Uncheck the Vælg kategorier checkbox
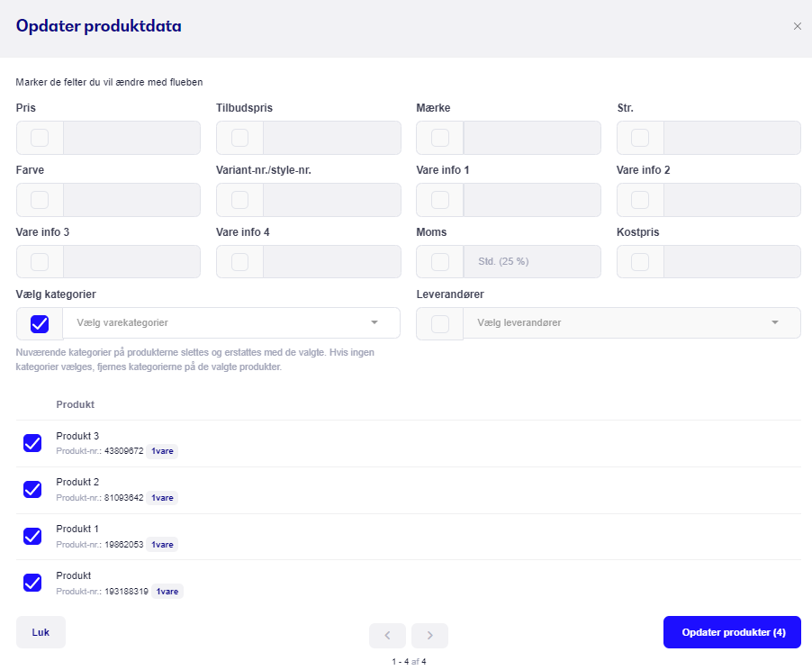 (40, 324)
